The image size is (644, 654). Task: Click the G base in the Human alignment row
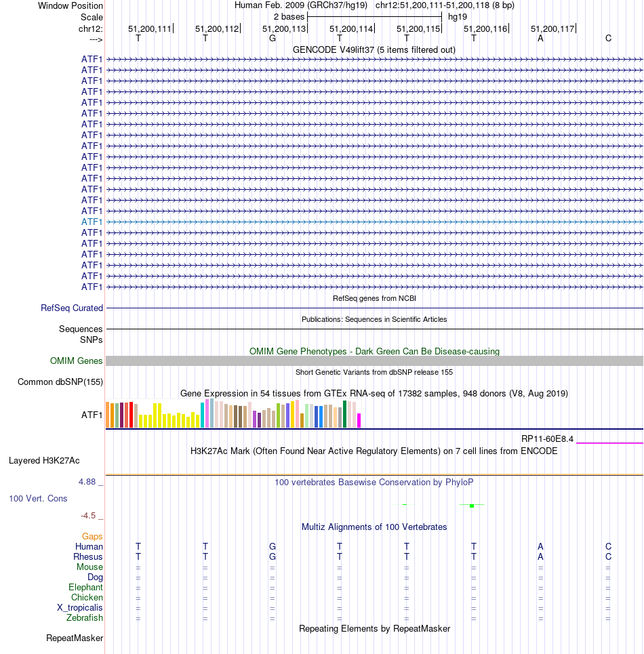[273, 546]
